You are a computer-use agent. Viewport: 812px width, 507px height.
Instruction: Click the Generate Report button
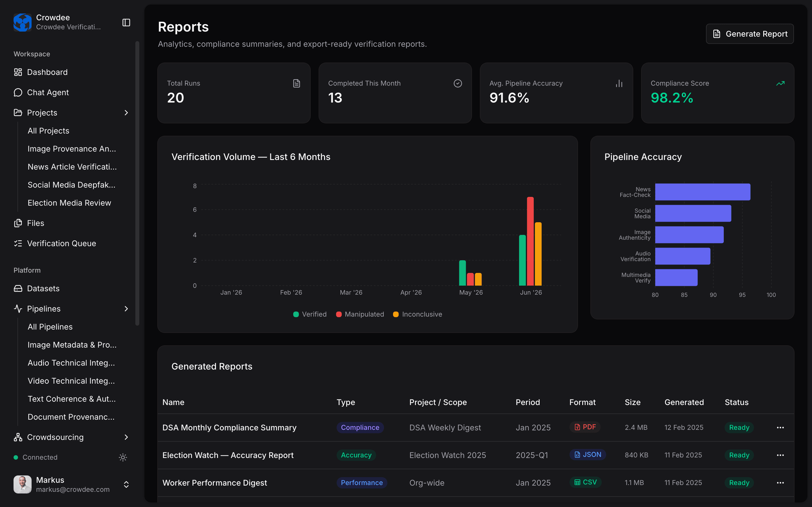click(750, 34)
